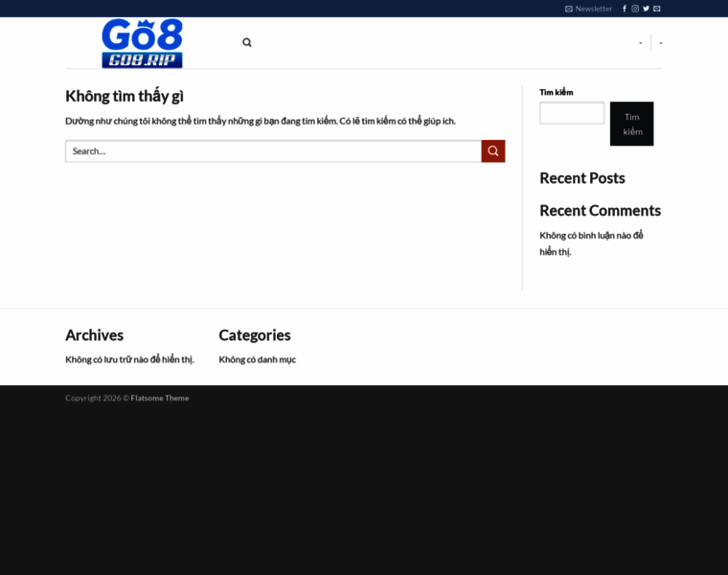Open the Newsletter link

tap(593, 9)
